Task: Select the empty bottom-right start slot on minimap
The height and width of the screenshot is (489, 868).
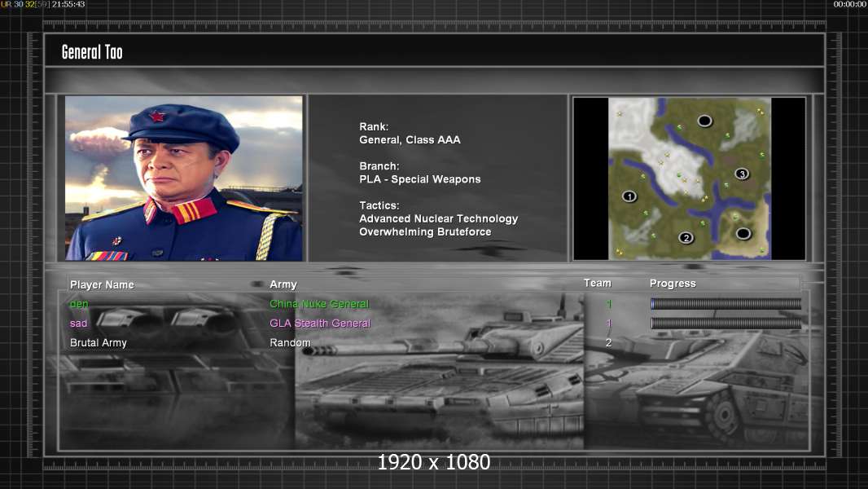Action: (743, 234)
